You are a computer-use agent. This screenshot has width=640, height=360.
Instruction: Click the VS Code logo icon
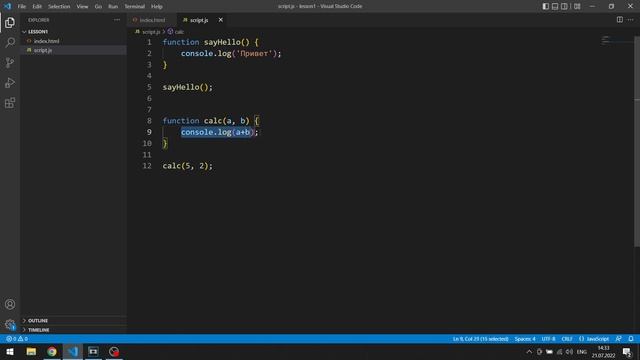click(7, 6)
